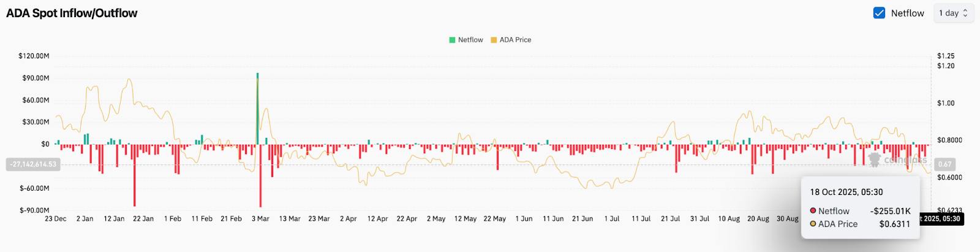Click the yellow ADA Price legend square

[494, 40]
